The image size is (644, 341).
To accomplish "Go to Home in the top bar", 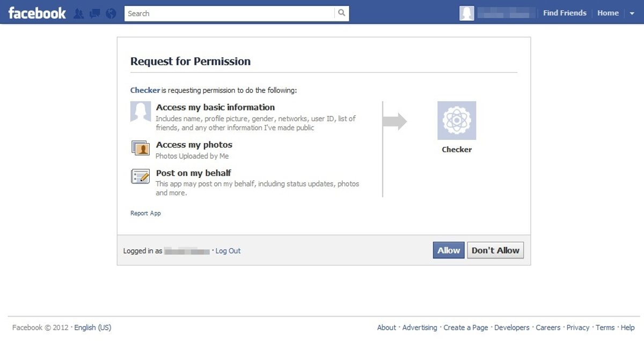I will tap(608, 13).
